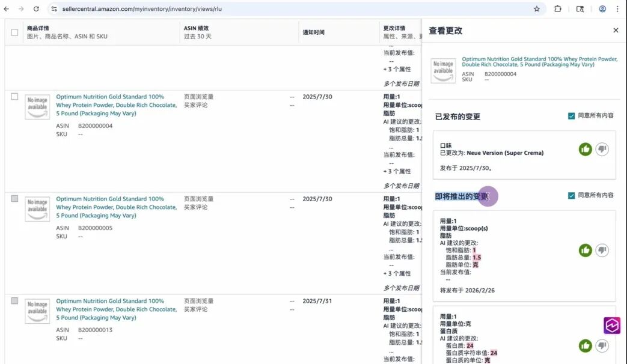The width and height of the screenshot is (627, 364).
Task: Click inside the browser address bar
Action: point(240,9)
